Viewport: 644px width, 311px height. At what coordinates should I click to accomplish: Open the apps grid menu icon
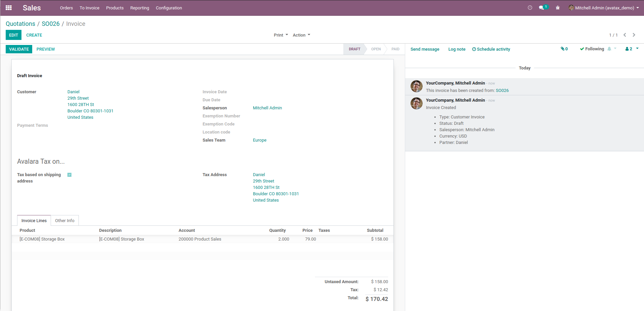click(9, 8)
